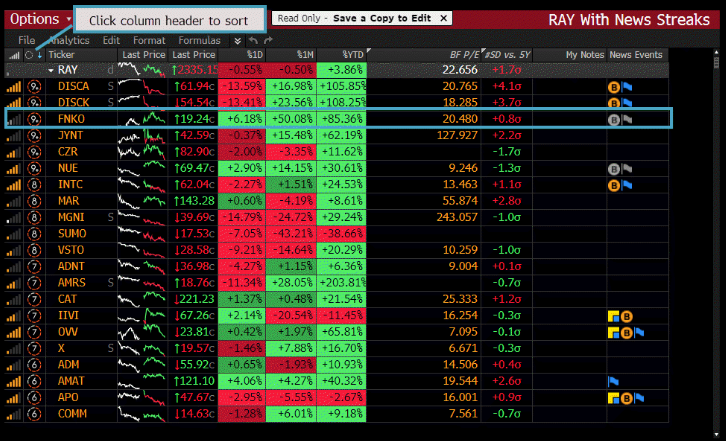Click the streak circle 7 beside CAT

click(34, 299)
